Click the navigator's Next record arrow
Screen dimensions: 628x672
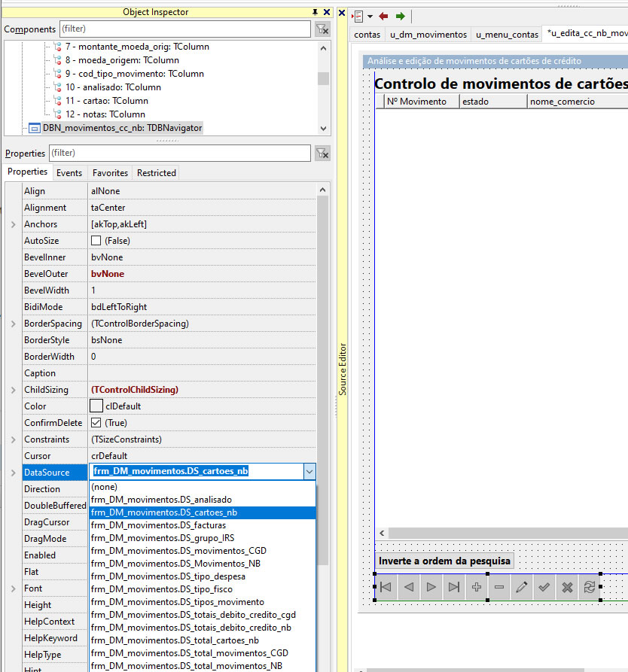tap(431, 588)
